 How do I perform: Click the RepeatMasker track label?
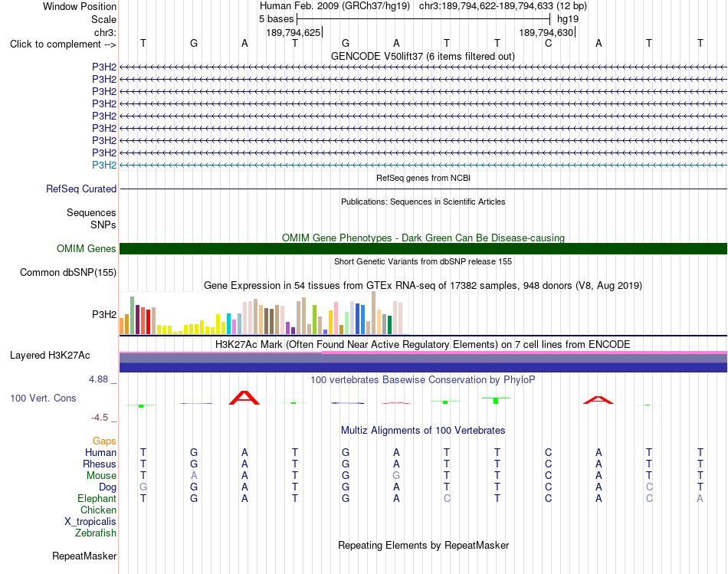tap(84, 556)
